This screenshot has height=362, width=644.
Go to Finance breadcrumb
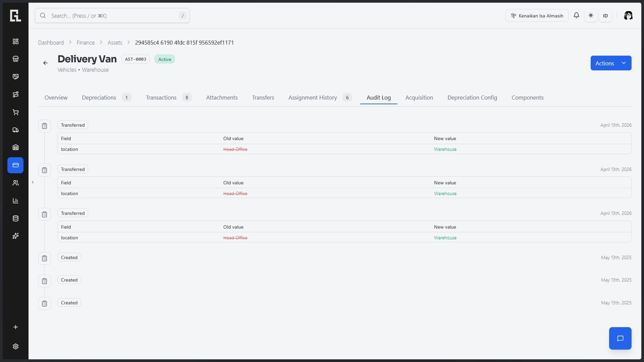[x=86, y=43]
